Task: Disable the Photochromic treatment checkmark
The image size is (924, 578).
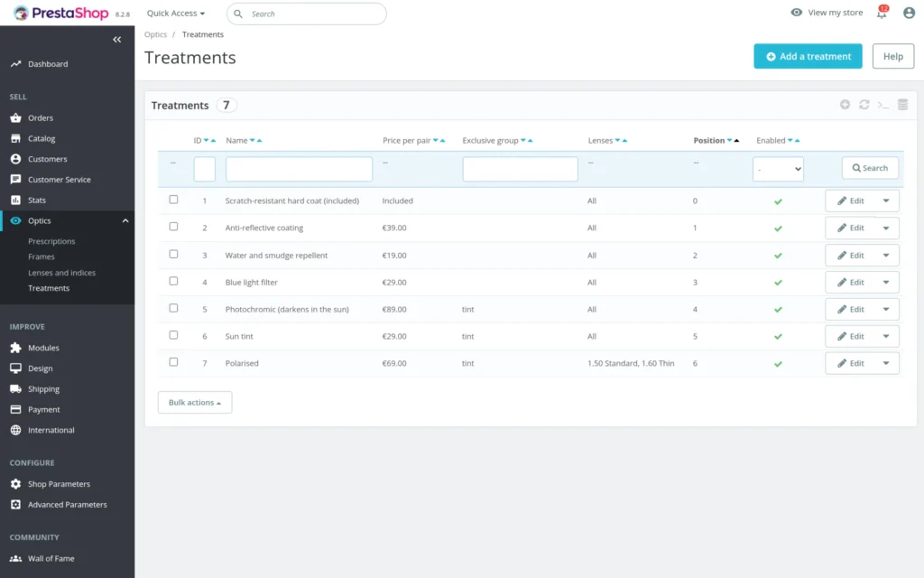Action: pyautogui.click(x=778, y=310)
